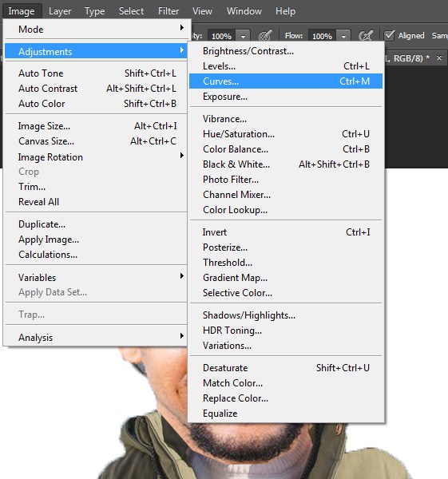Open HDR Toning adjustment
Screen dimensions: 448x479
[286, 331]
